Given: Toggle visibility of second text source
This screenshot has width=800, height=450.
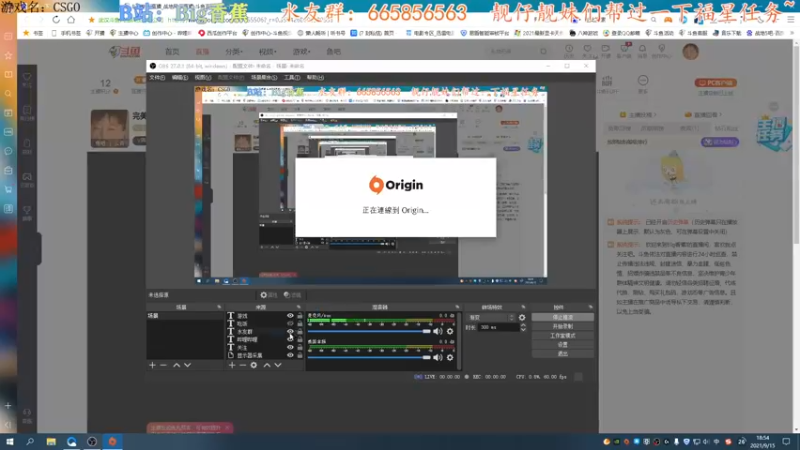Looking at the screenshot, I should click(290, 323).
